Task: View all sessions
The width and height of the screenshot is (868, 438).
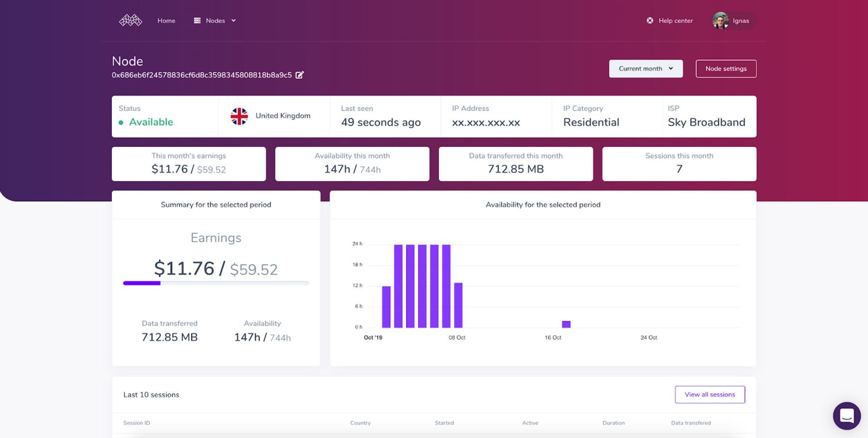Action: pos(709,394)
